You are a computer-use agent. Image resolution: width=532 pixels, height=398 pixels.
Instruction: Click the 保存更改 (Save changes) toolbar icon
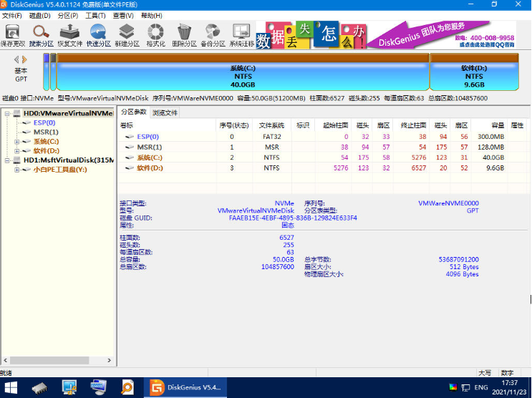12,35
